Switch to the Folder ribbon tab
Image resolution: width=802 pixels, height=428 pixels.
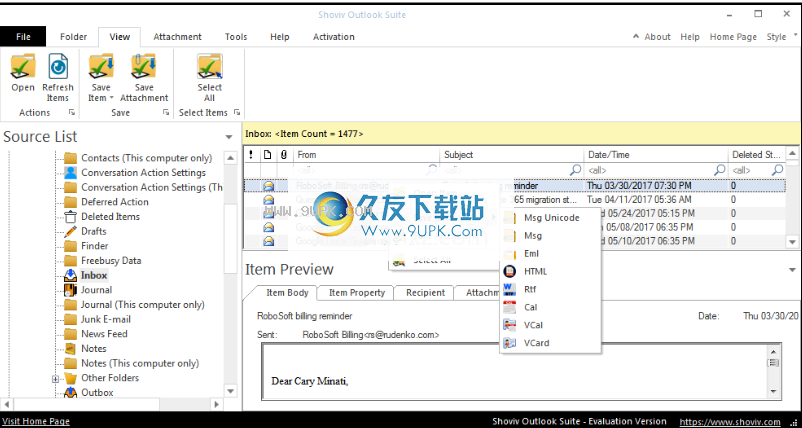74,37
